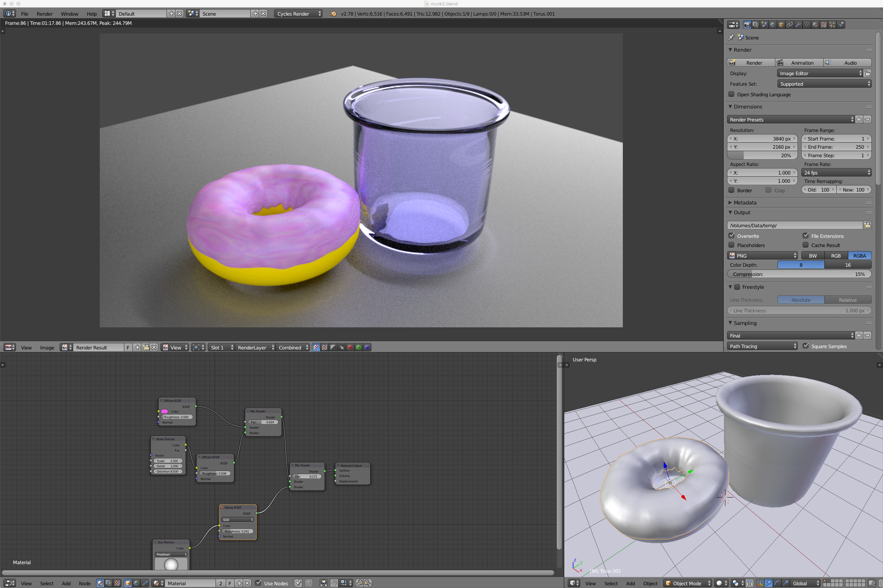Image resolution: width=883 pixels, height=588 pixels.
Task: Click the output folder browse icon
Action: coord(867,225)
